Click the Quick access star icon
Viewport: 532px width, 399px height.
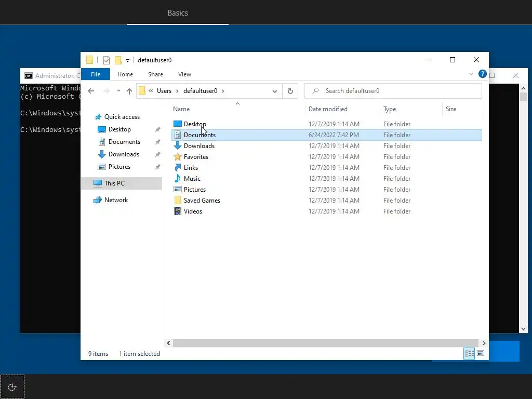98,117
